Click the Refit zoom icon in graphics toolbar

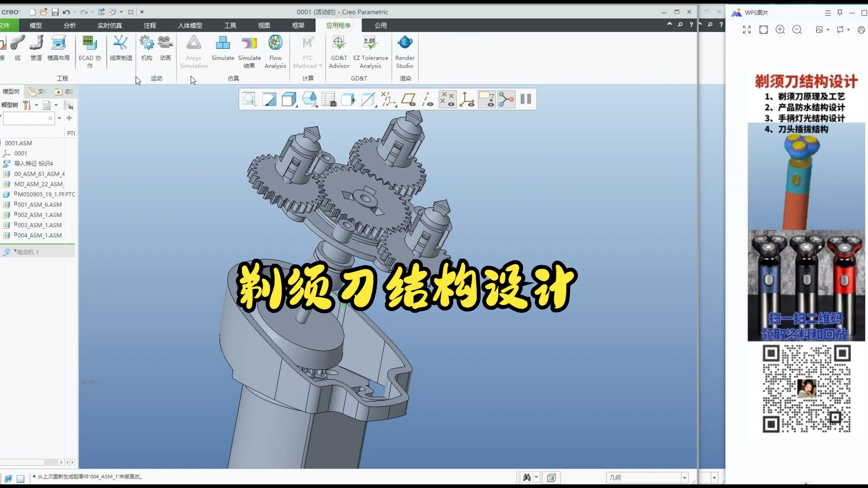tap(250, 99)
